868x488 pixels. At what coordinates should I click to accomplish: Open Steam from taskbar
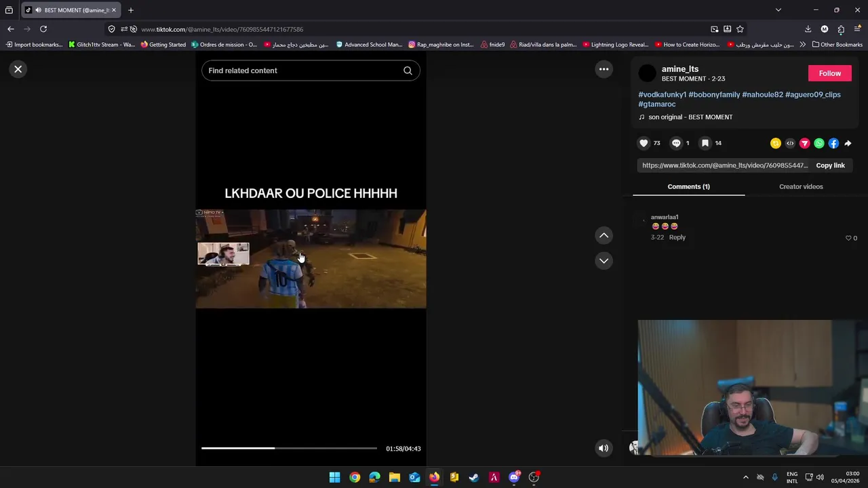(x=474, y=477)
